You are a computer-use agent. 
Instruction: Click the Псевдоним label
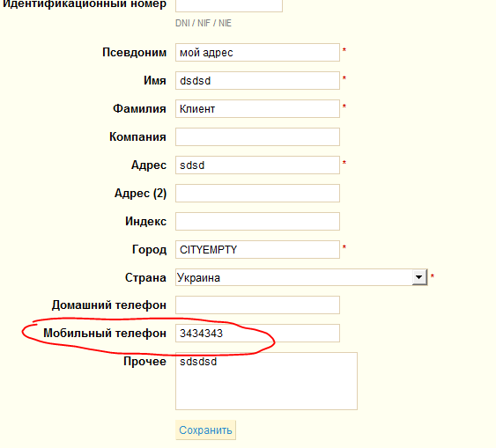tap(135, 53)
